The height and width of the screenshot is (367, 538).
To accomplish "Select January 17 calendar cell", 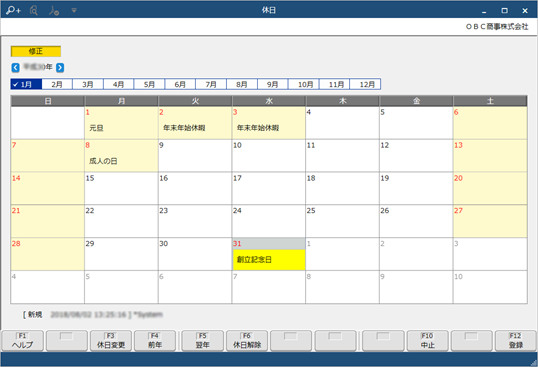I will tap(269, 188).
